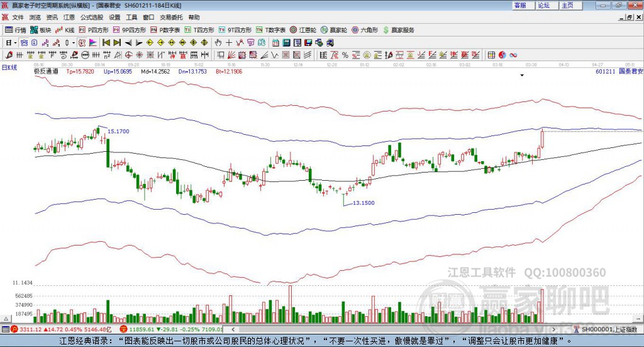
Task: Step chart right with black arrow
Action: tap(139, 43)
